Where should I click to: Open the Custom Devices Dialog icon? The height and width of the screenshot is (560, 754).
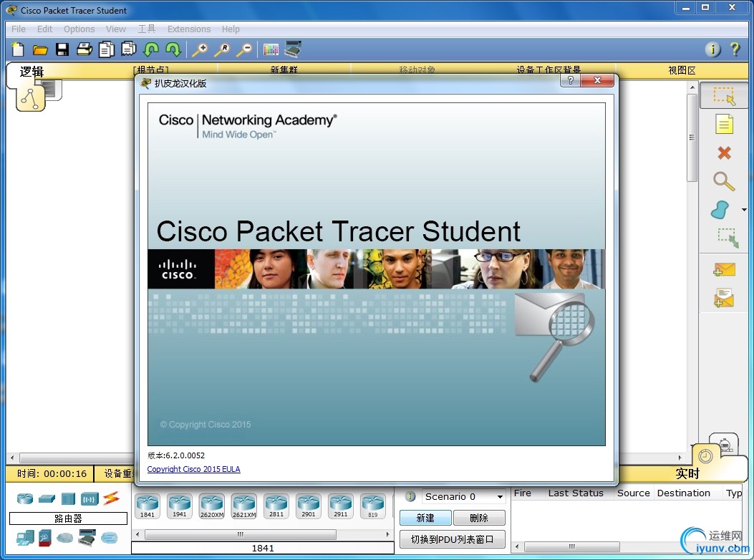click(x=293, y=49)
